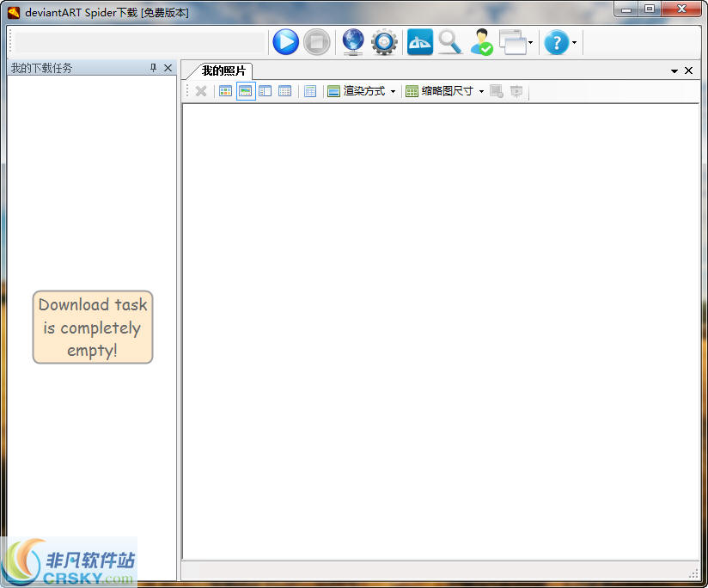The width and height of the screenshot is (708, 588).
Task: Click the deviantART logo icon
Action: coord(419,41)
